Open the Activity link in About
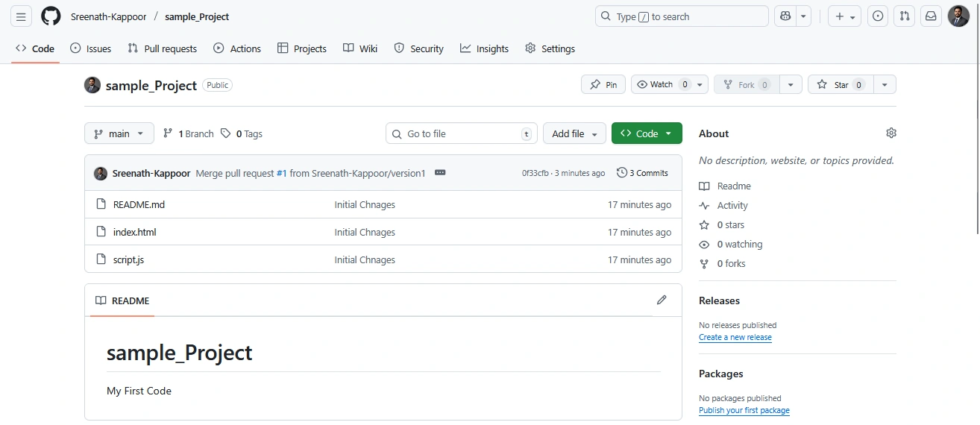The height and width of the screenshot is (425, 980). pyautogui.click(x=723, y=206)
